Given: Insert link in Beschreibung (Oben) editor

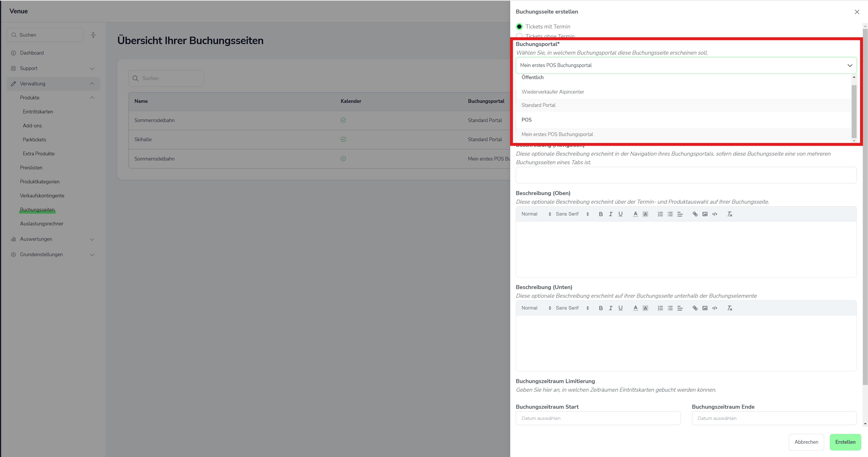Looking at the screenshot, I should (x=695, y=214).
